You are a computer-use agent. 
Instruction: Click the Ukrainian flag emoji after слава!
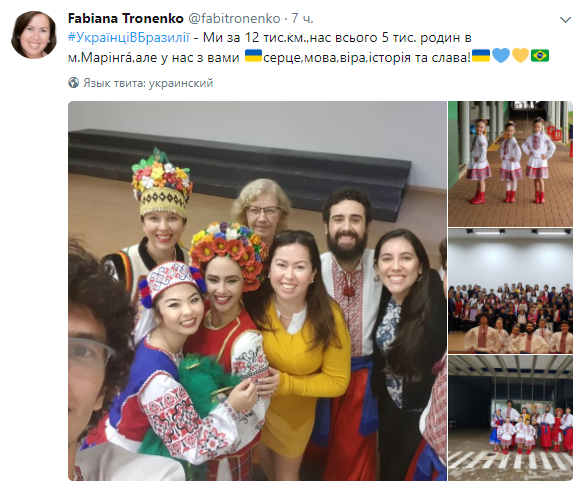[x=481, y=56]
